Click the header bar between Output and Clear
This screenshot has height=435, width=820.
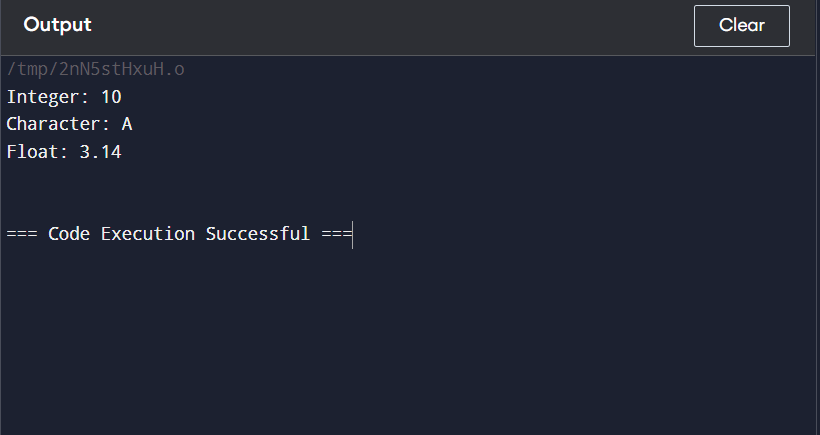click(392, 26)
